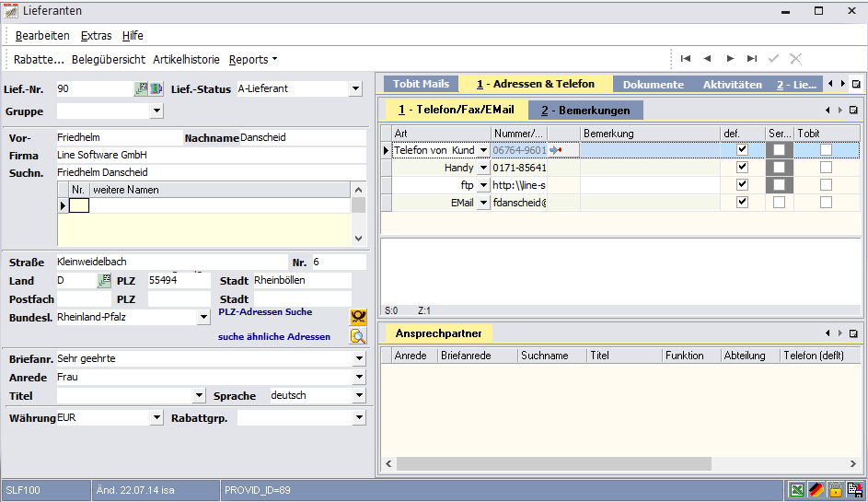Screen dimensions: 868x502
Task: Expand the Bundesl. dropdown list
Action: pyautogui.click(x=203, y=317)
